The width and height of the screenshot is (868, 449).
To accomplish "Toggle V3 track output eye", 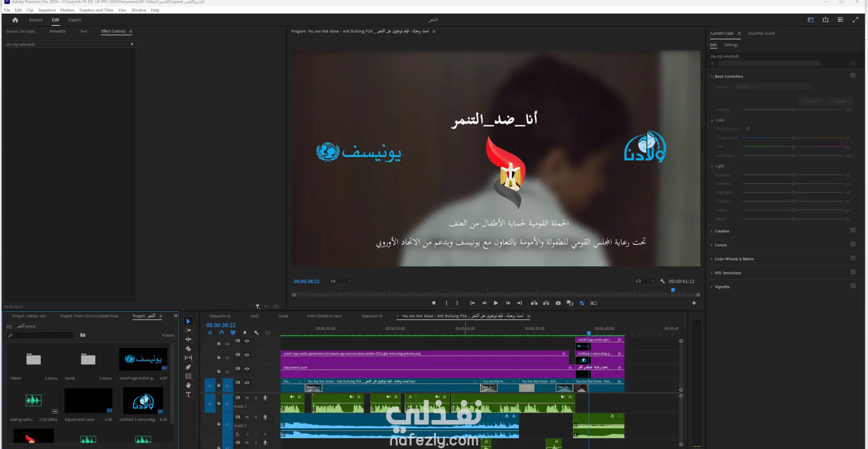I will 247,355.
